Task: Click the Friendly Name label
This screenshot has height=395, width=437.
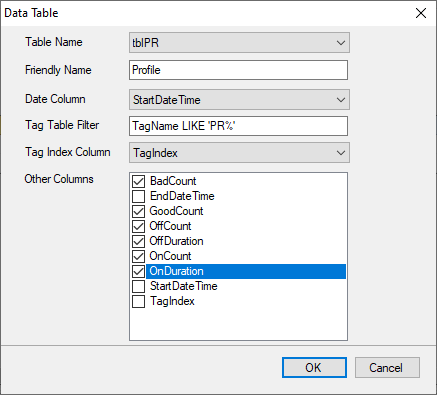Action: (58, 70)
